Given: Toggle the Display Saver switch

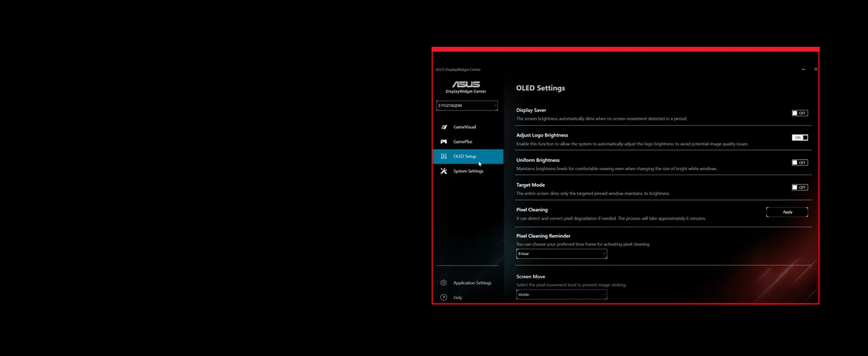Looking at the screenshot, I should (800, 113).
